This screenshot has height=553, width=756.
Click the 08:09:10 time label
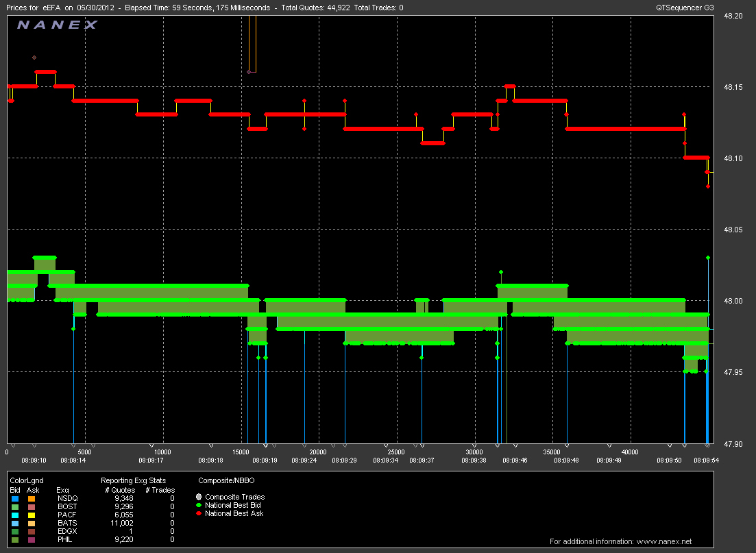tap(34, 460)
